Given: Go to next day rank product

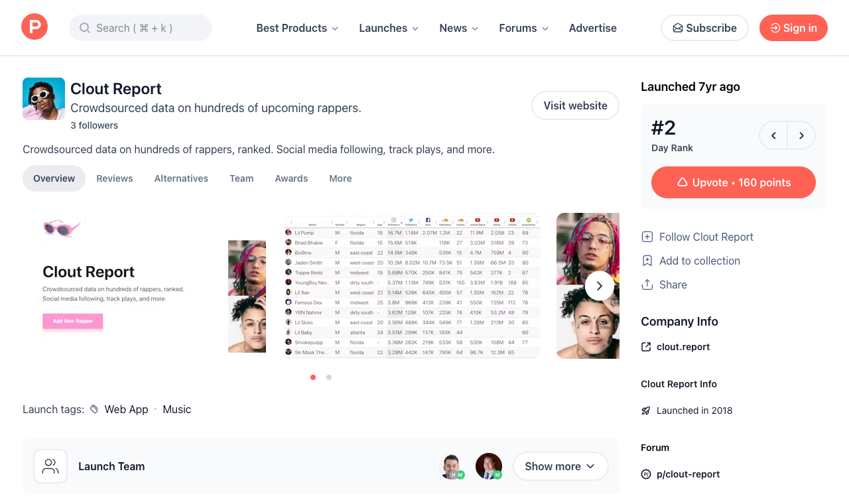Looking at the screenshot, I should (801, 135).
